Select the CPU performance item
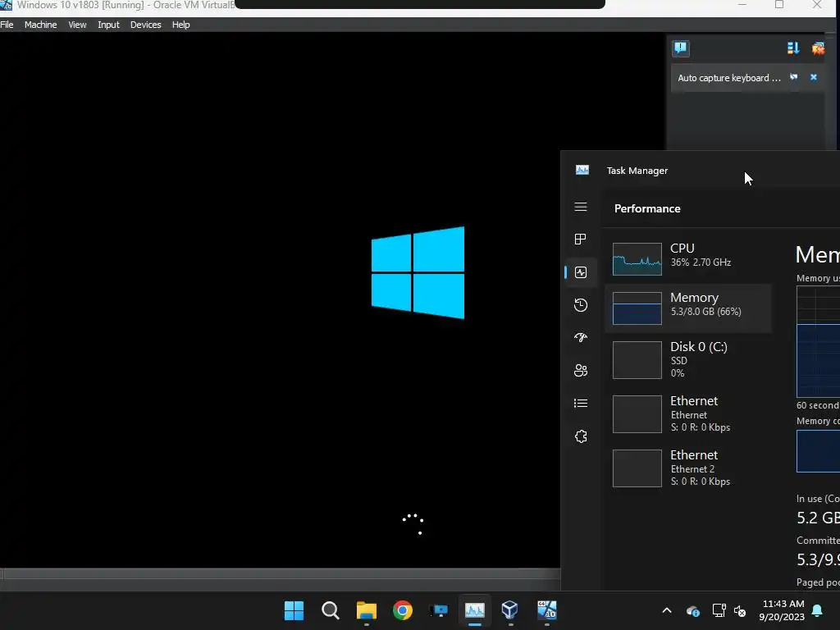The width and height of the screenshot is (840, 630). 688,258
